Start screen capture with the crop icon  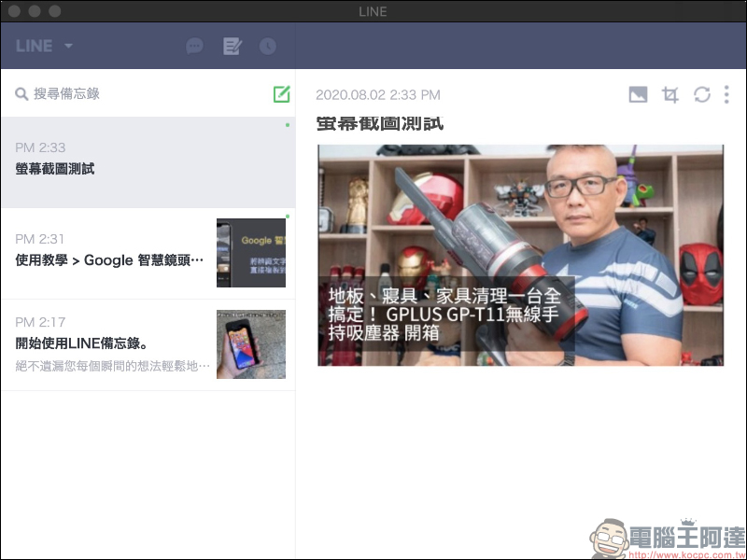(x=670, y=94)
